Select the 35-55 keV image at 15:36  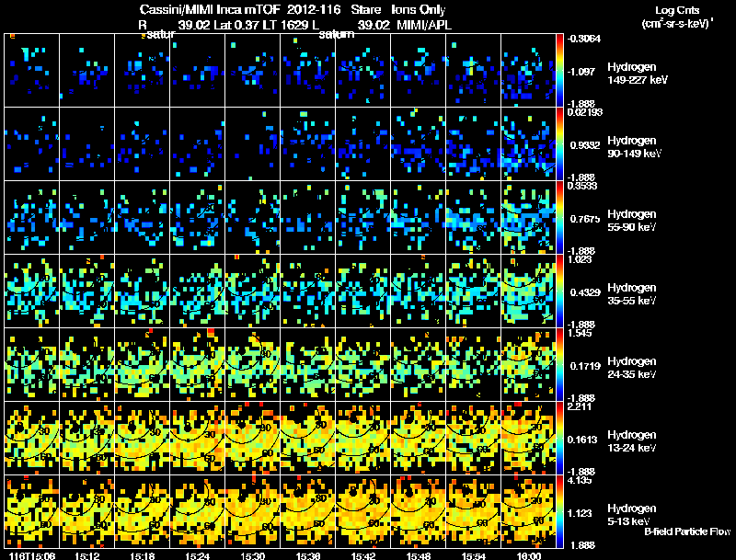pos(308,291)
